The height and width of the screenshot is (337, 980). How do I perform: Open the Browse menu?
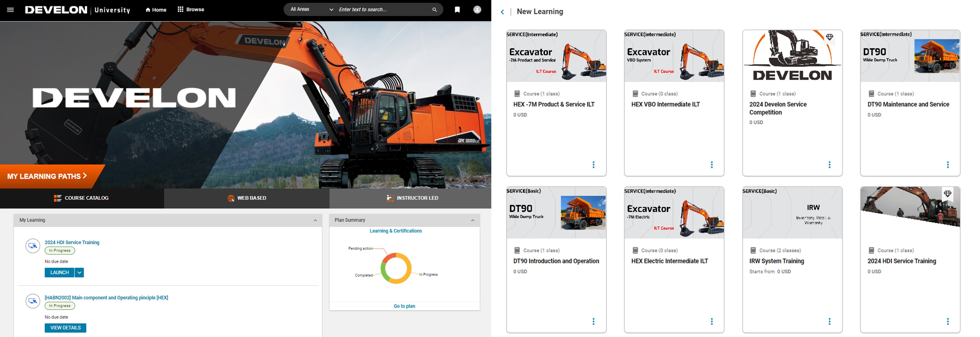tap(191, 10)
